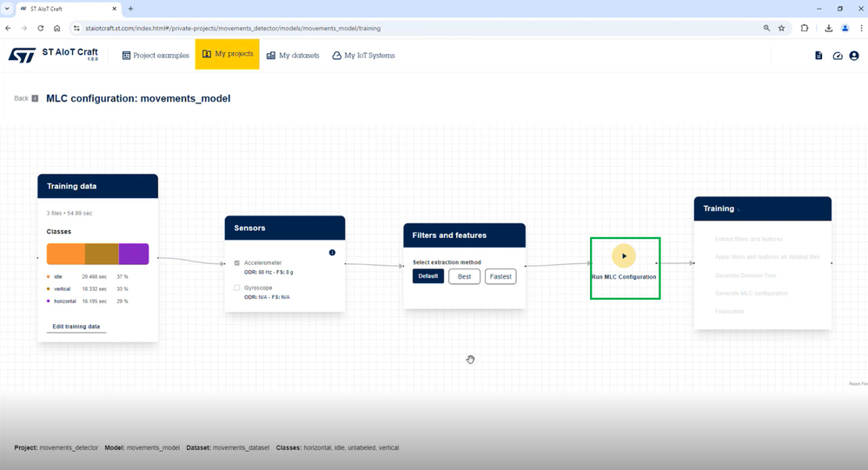This screenshot has width=868, height=470.
Task: Open Chrome three-dot menu
Action: point(861,28)
